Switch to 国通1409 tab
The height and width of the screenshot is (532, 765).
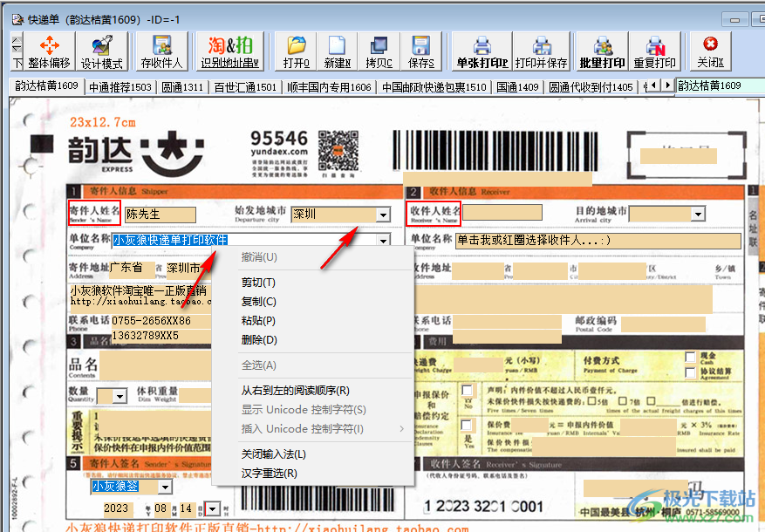[x=517, y=87]
